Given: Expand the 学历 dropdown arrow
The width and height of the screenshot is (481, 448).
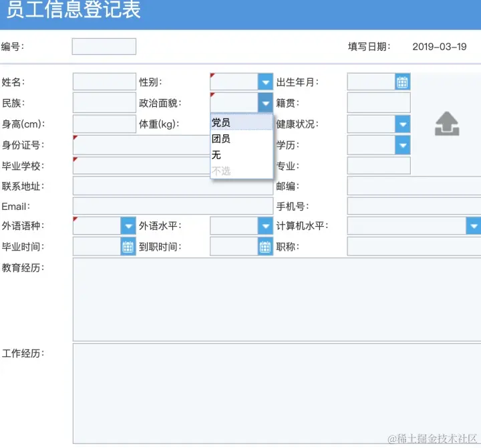Looking at the screenshot, I should coord(403,145).
